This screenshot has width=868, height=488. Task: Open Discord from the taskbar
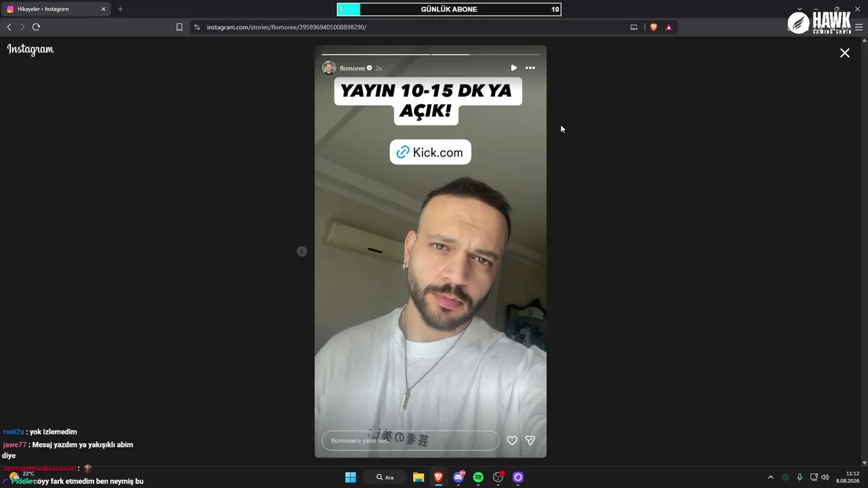458,477
